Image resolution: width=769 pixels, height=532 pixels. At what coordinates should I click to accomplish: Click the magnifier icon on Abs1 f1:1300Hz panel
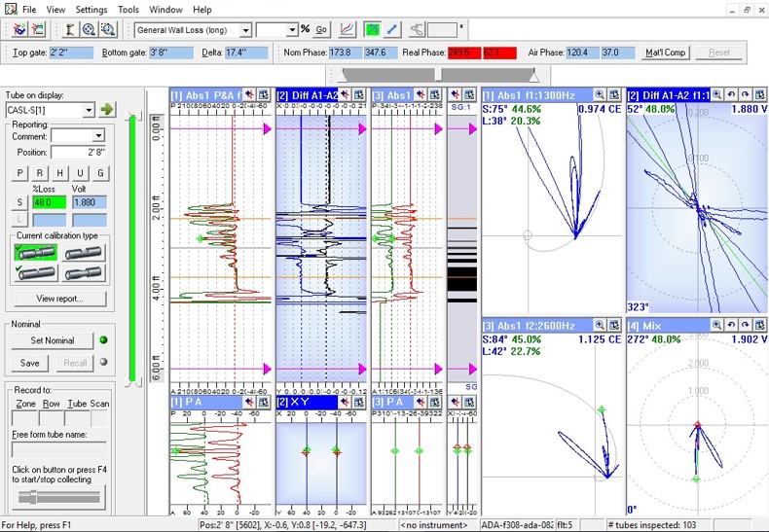[x=600, y=94]
